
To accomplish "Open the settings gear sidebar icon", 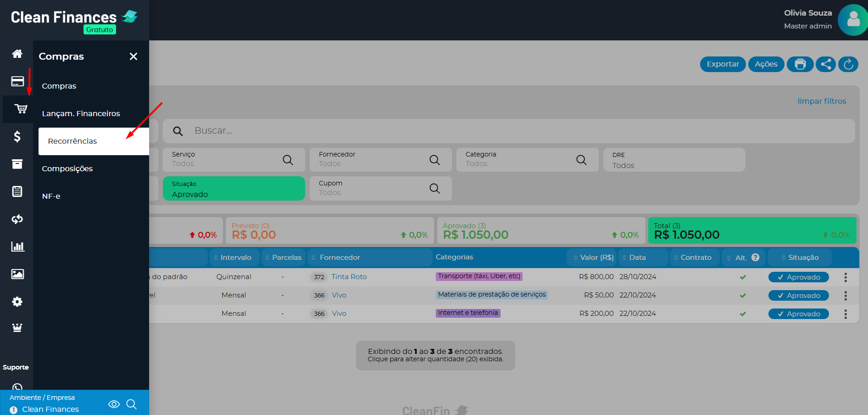I will 17,302.
